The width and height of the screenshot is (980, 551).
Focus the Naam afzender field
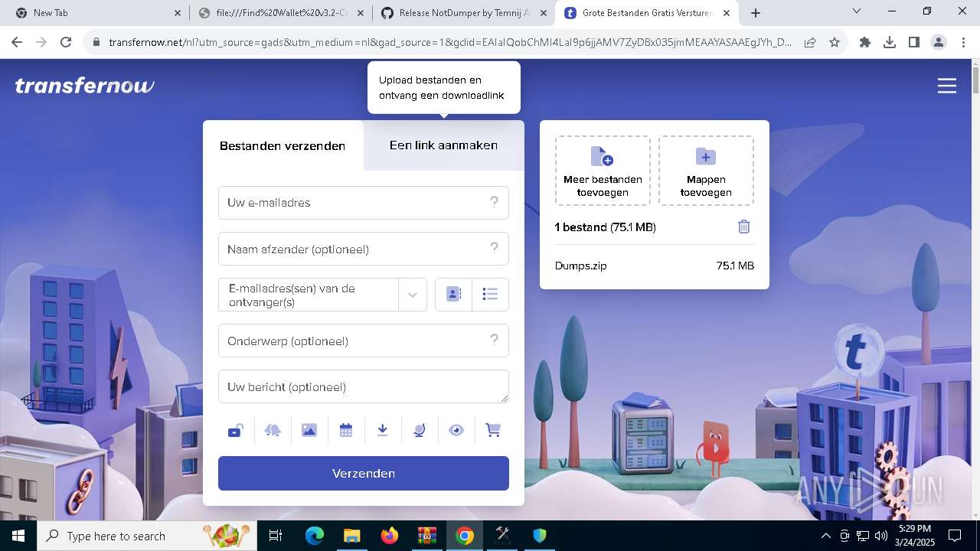coord(364,249)
